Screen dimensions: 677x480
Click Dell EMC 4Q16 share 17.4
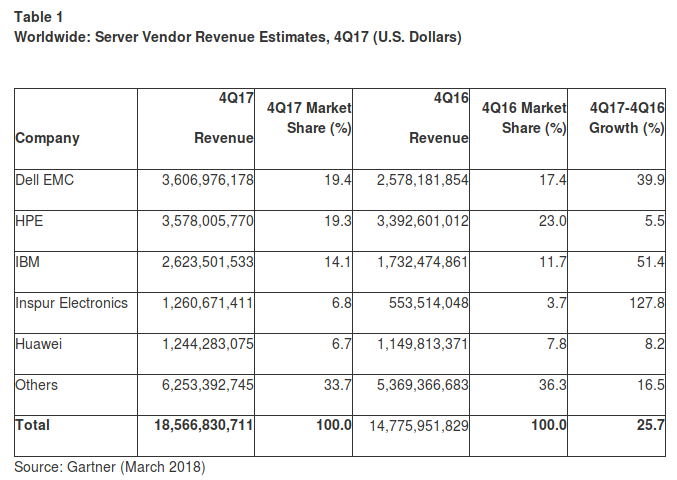coord(553,180)
